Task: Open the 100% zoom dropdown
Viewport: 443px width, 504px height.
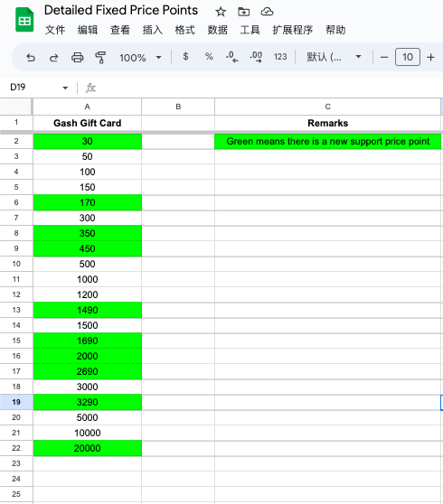Action: tap(140, 58)
